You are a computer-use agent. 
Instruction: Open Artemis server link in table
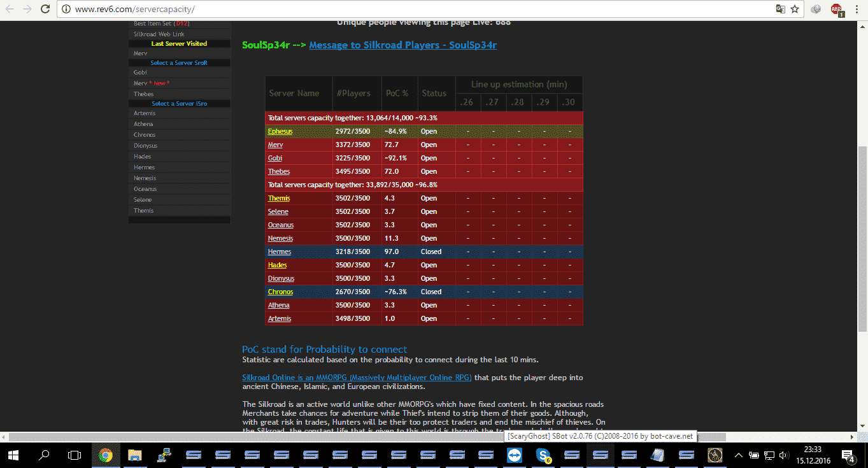280,318
